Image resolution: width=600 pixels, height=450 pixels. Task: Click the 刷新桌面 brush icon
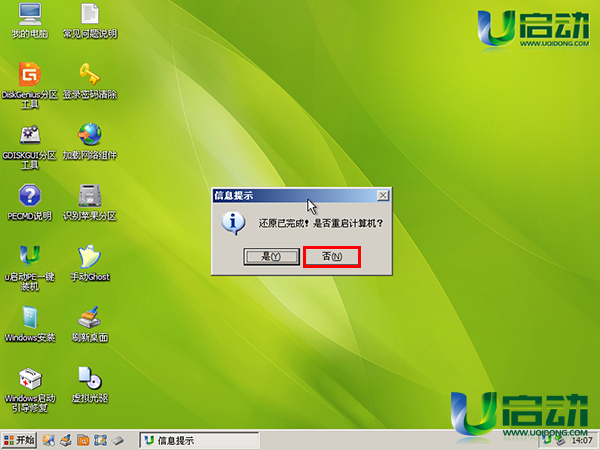(90, 317)
